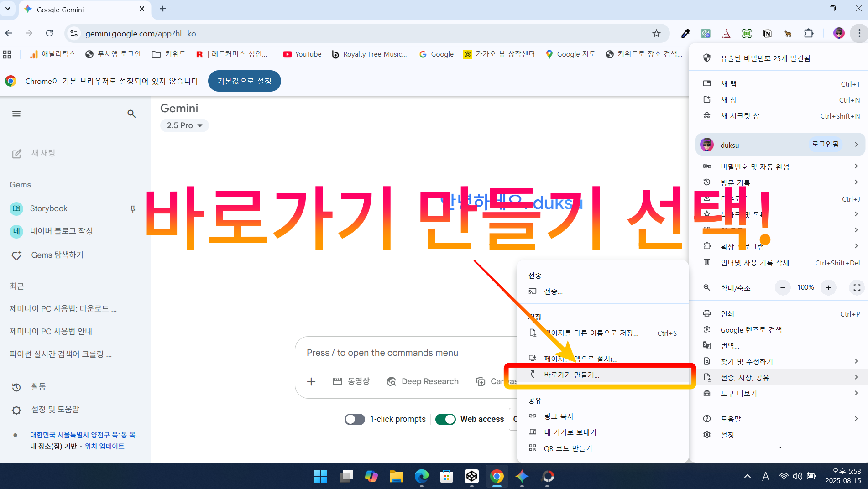Image resolution: width=868 pixels, height=489 pixels.
Task: Open Gemini app icon on taskbar
Action: (522, 476)
